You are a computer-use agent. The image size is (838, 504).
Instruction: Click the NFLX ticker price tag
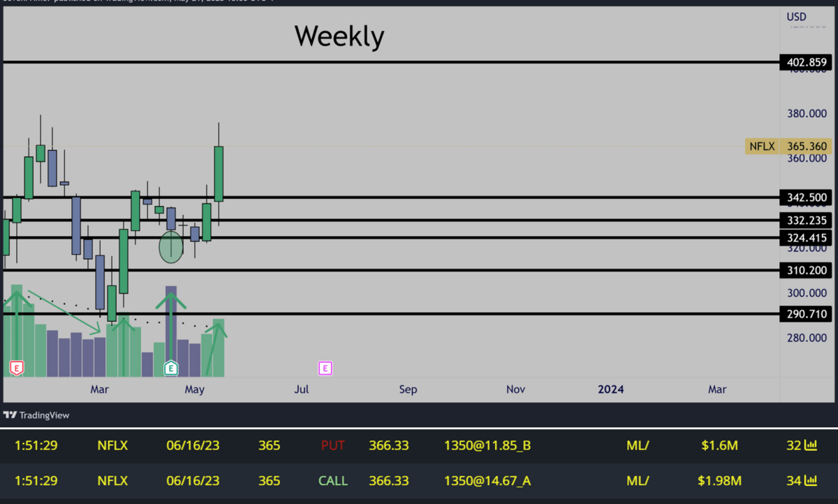[761, 147]
